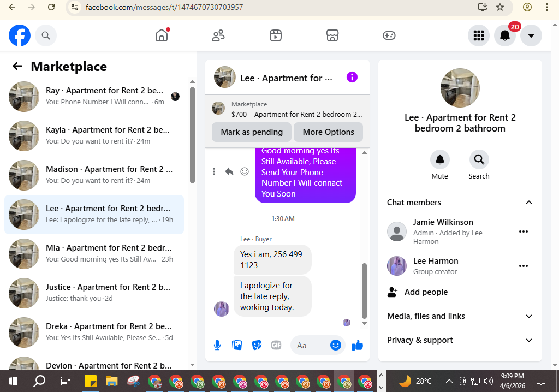This screenshot has height=392, width=559.
Task: Search in conversation magnifier icon
Action: [x=479, y=159]
